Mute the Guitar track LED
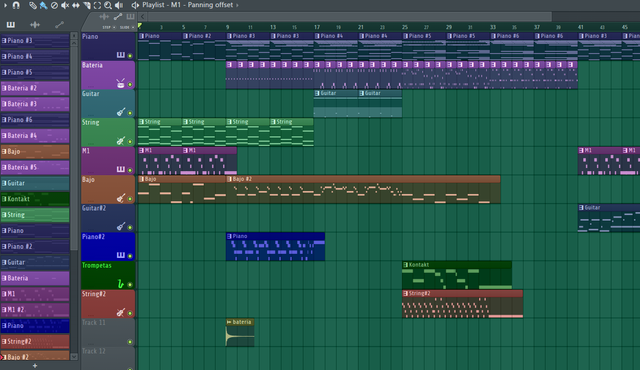 coord(130,113)
